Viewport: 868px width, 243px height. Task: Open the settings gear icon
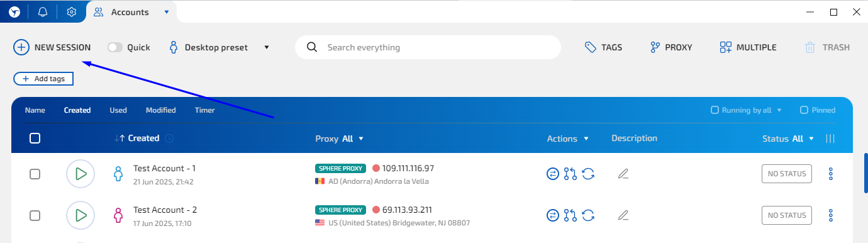click(x=72, y=11)
